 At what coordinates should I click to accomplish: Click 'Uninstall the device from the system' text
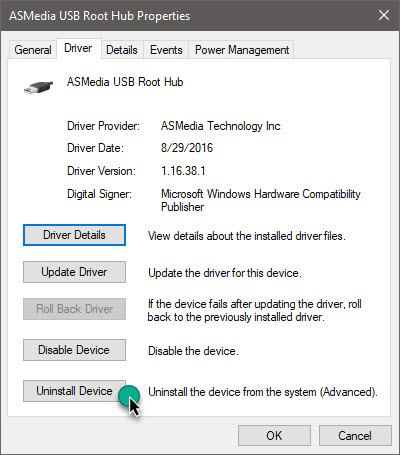[263, 392]
